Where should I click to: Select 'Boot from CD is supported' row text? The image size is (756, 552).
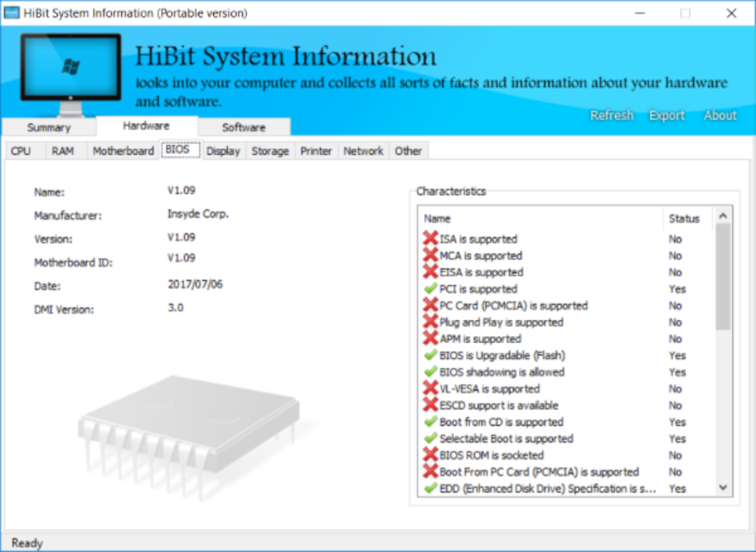coord(501,422)
